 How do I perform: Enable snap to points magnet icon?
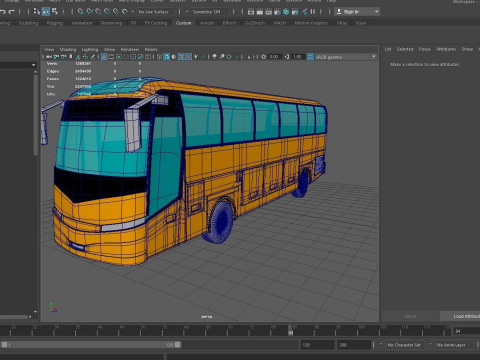click(x=98, y=12)
